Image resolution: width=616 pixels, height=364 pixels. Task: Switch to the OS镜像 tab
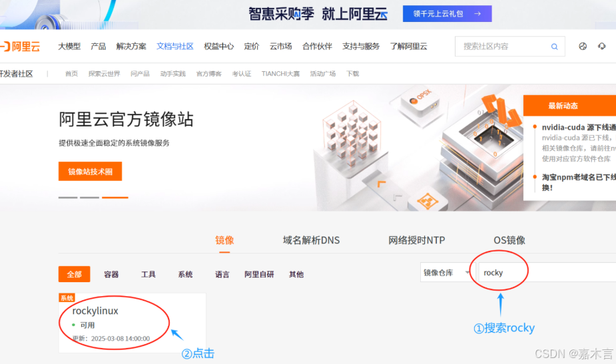[509, 240]
